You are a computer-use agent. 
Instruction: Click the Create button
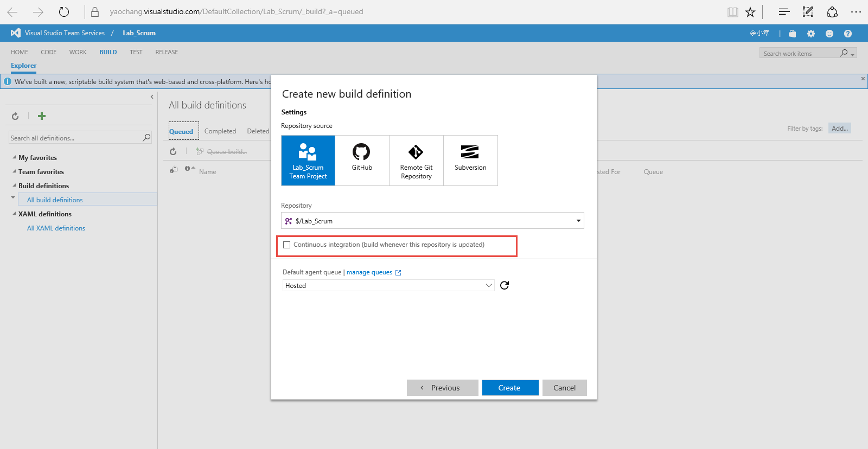[510, 388]
